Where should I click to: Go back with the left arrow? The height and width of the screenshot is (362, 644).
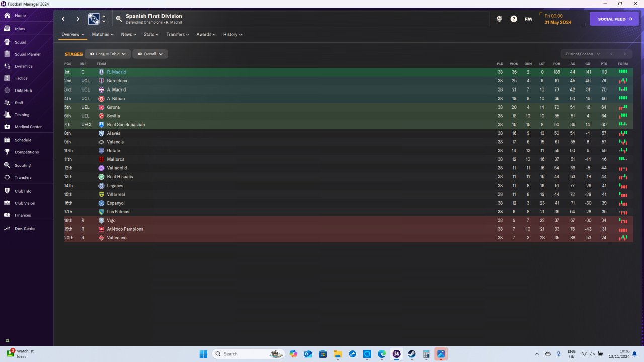click(63, 19)
